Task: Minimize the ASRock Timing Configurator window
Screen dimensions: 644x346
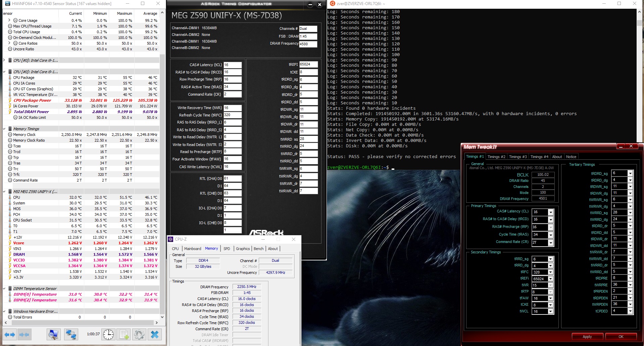Action: [310, 5]
